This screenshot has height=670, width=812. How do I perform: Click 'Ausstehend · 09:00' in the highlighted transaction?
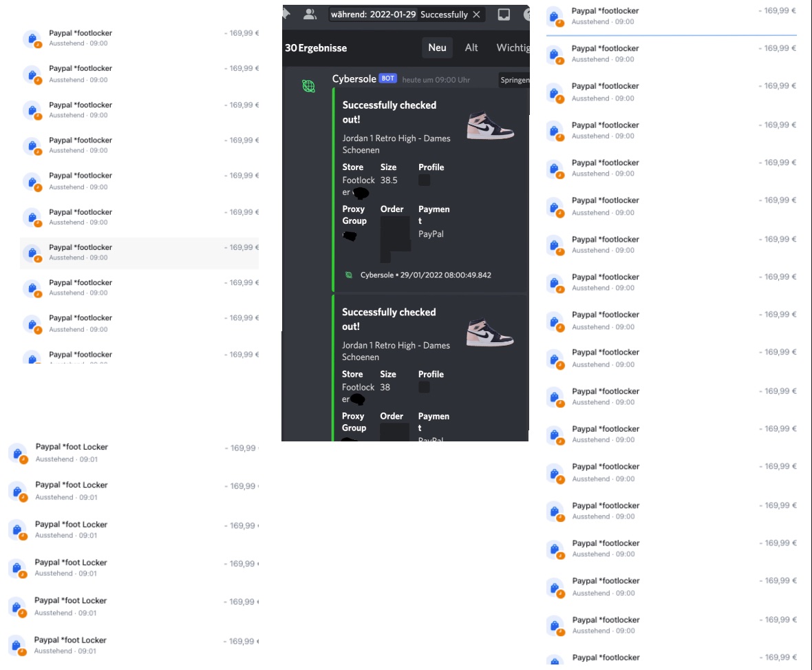tap(78, 258)
